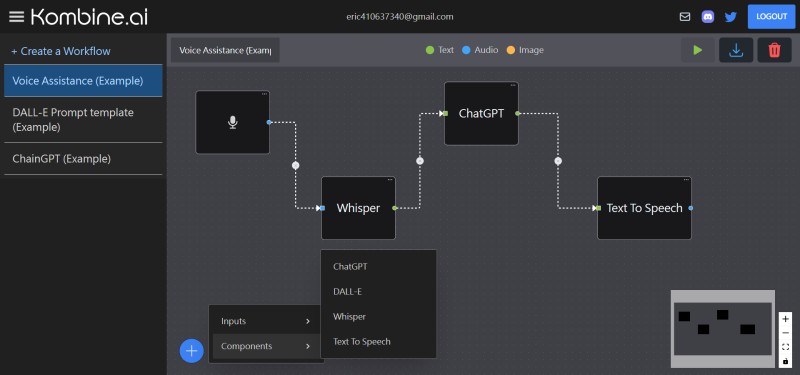
Task: Open the three-dot menu on the microphone node
Action: [264, 94]
